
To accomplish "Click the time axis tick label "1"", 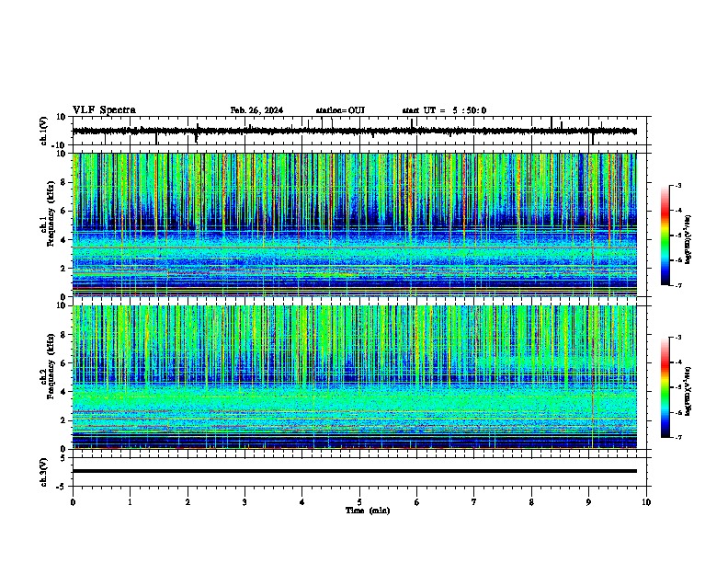I will (x=130, y=501).
